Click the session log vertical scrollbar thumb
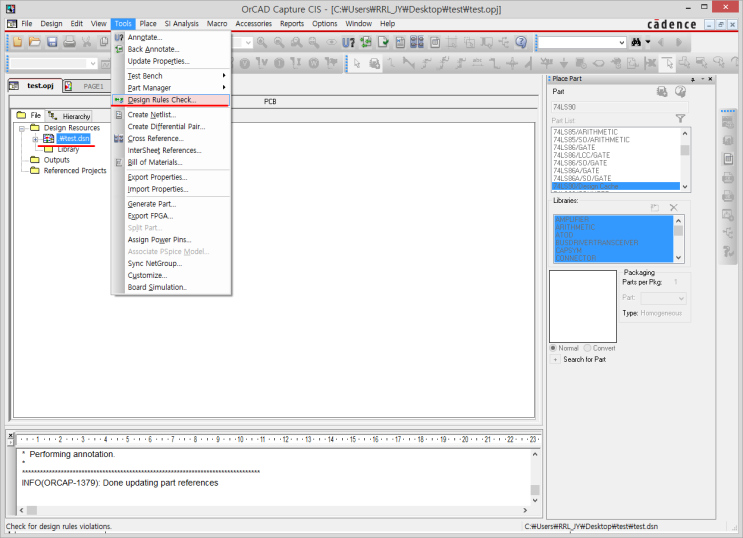This screenshot has height=538, width=743. (x=535, y=490)
